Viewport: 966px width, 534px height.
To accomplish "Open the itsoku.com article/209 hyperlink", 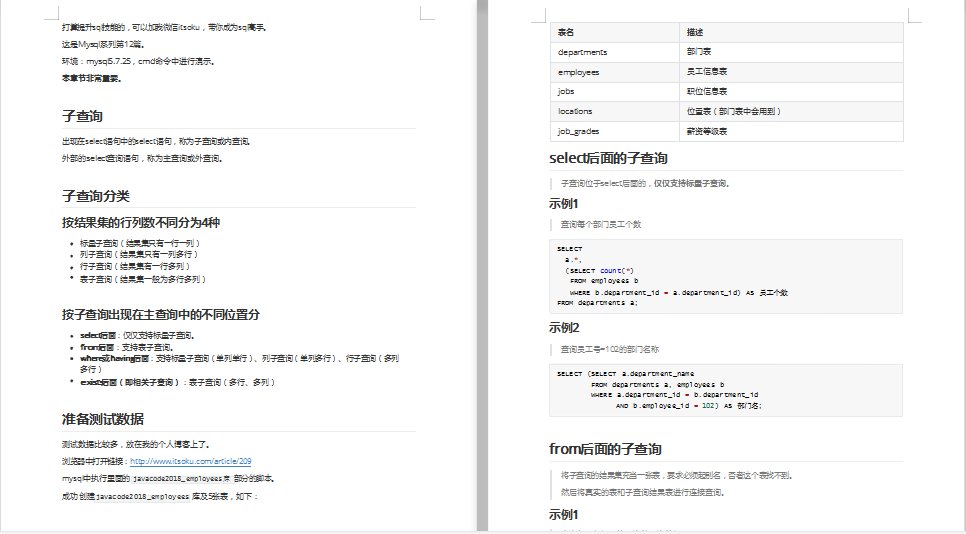I will (x=190, y=461).
